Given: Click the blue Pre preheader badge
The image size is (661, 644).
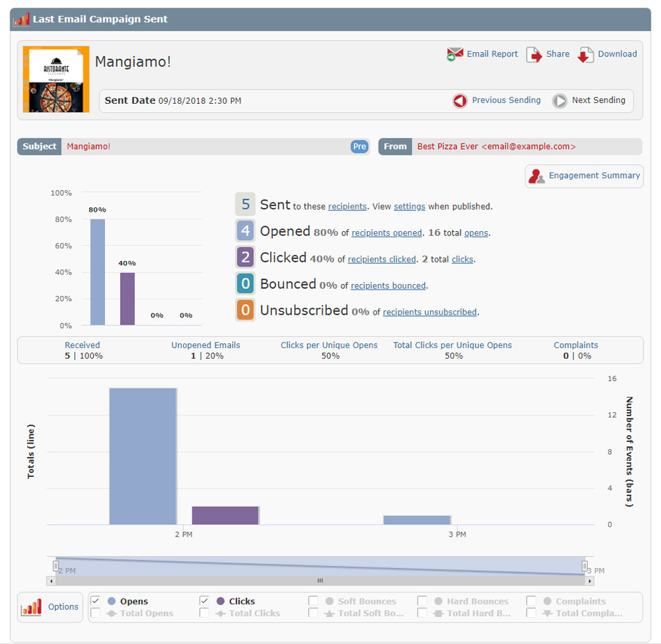Looking at the screenshot, I should click(360, 146).
